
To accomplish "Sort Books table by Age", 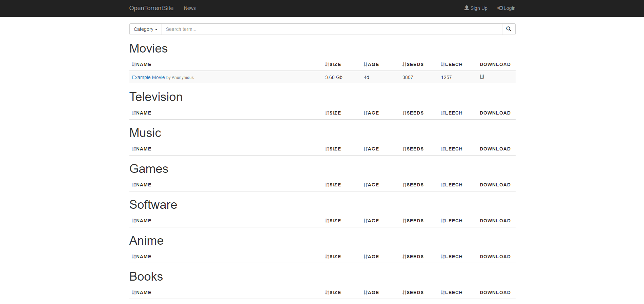I will click(371, 292).
